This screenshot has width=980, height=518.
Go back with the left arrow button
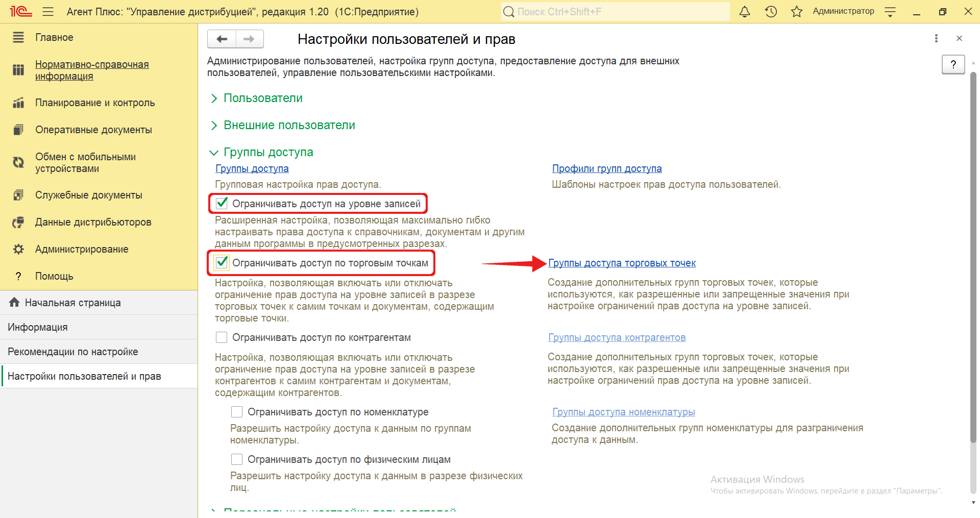(222, 39)
